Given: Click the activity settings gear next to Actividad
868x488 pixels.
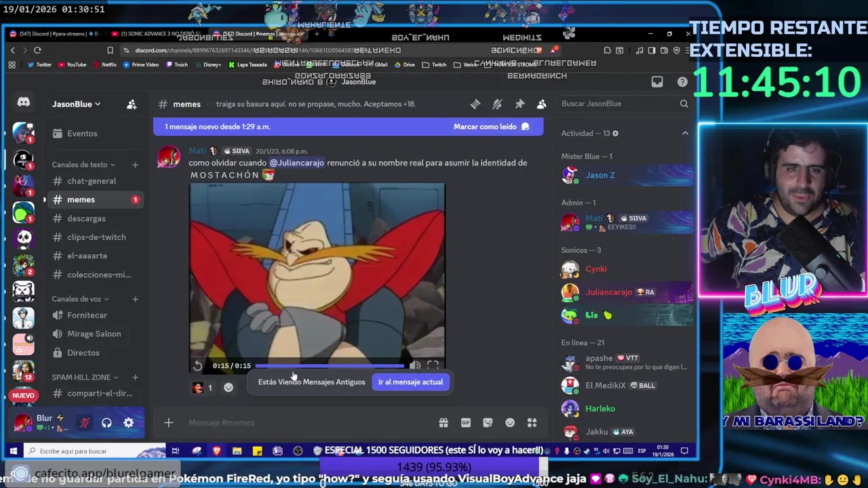Looking at the screenshot, I should (x=615, y=134).
